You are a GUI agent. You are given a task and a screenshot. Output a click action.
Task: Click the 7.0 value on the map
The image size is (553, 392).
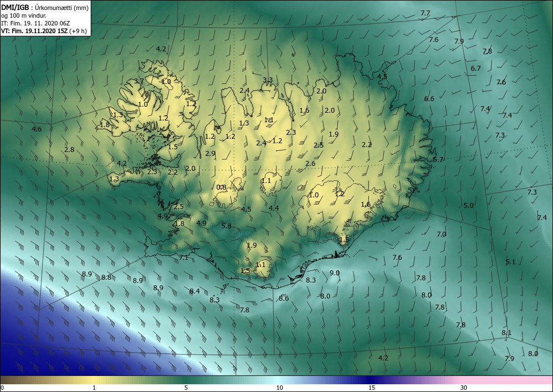(x=441, y=234)
